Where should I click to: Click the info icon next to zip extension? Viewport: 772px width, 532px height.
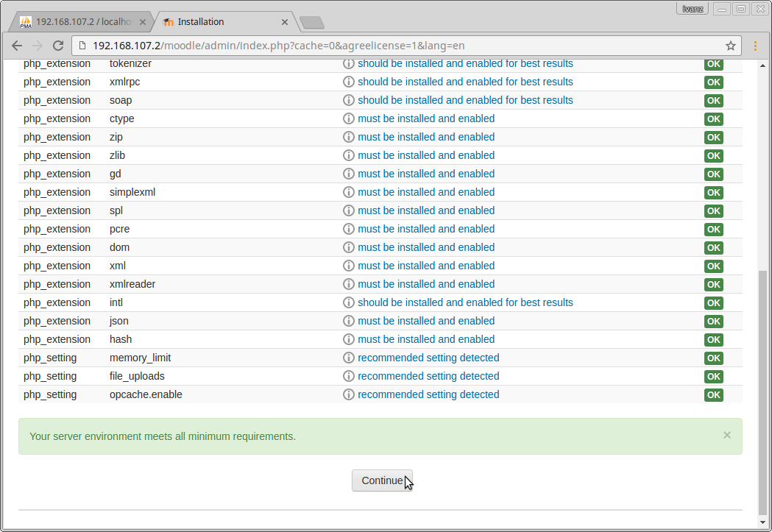point(349,138)
